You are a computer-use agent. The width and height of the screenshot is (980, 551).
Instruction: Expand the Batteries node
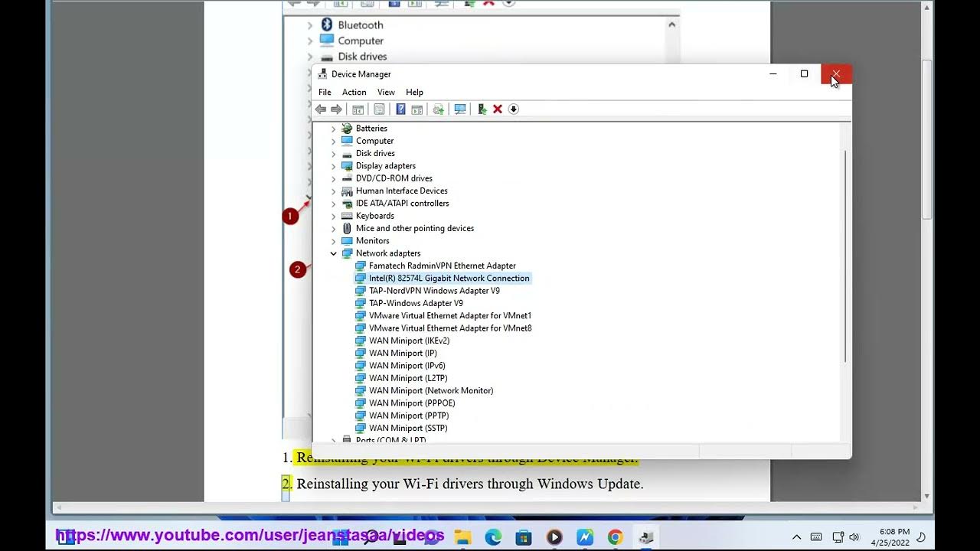[x=334, y=129]
